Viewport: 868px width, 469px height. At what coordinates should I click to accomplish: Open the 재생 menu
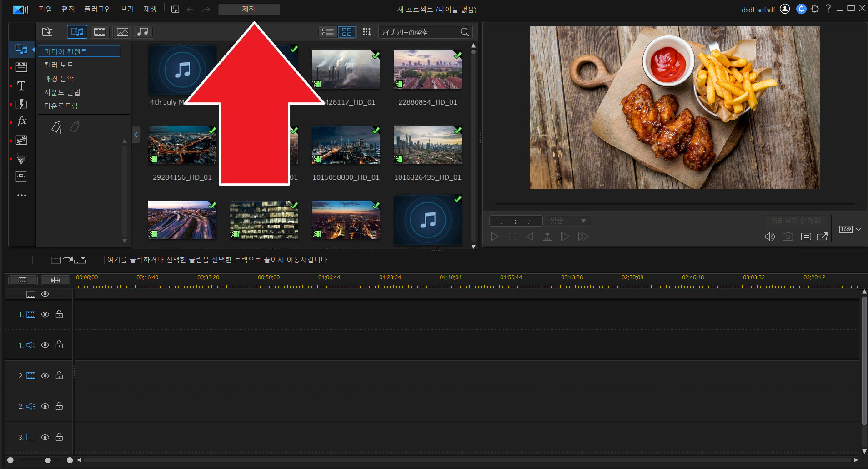pyautogui.click(x=150, y=9)
